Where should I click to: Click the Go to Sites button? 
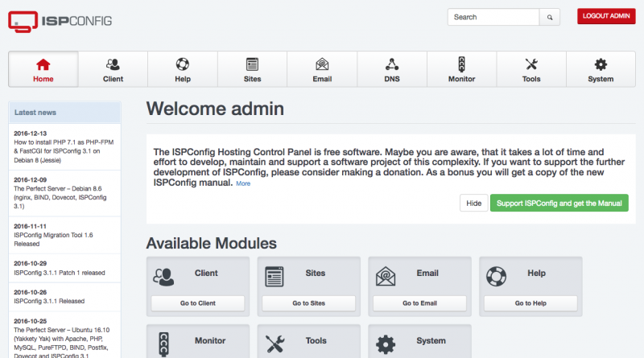(308, 303)
